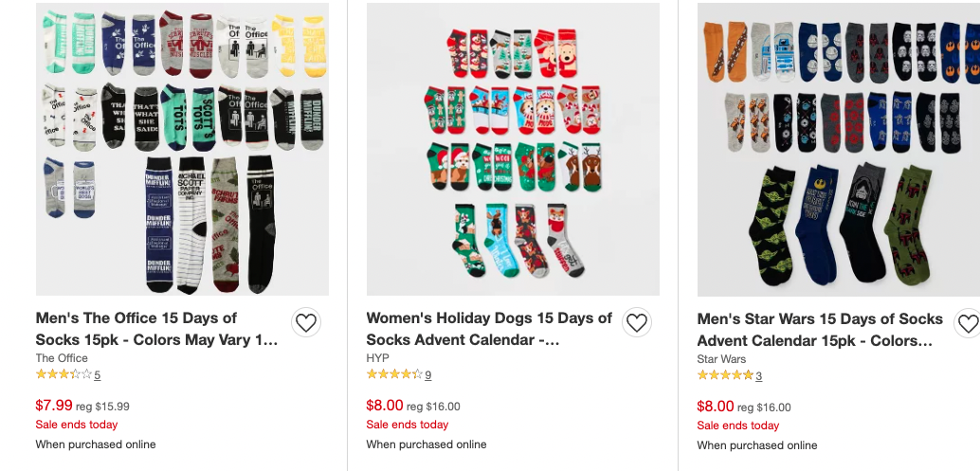Viewport: 980px width, 471px height.
Task: View the 9 reviews for Holiday Dogs socks
Action: tap(428, 375)
